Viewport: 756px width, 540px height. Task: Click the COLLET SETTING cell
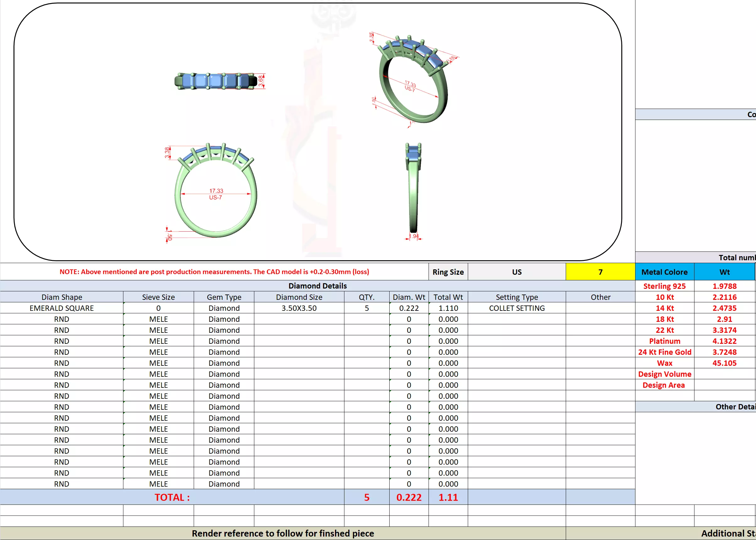[x=516, y=308]
